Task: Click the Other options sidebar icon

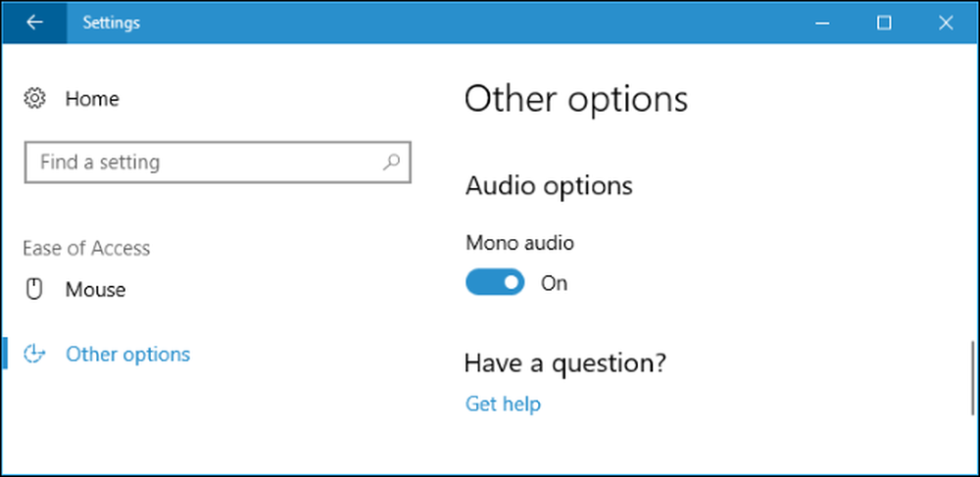Action: click(x=34, y=354)
